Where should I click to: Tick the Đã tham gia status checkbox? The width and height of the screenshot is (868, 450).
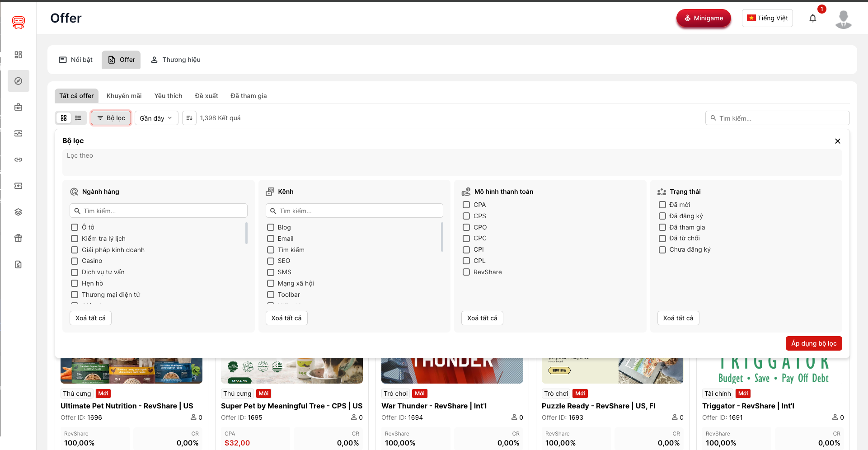(x=662, y=227)
